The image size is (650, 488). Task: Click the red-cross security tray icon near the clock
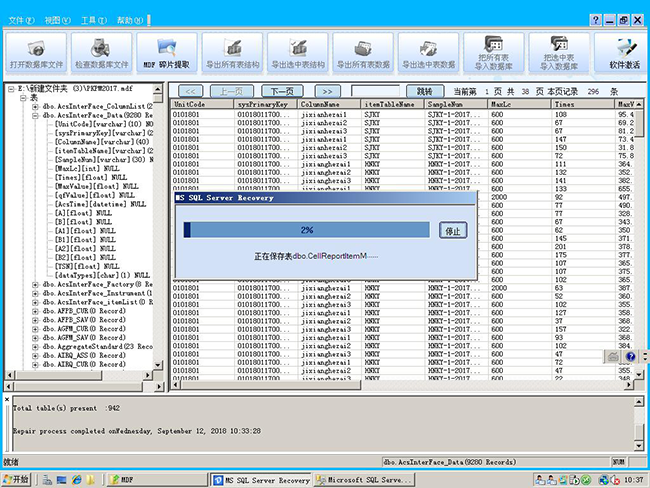click(615, 480)
